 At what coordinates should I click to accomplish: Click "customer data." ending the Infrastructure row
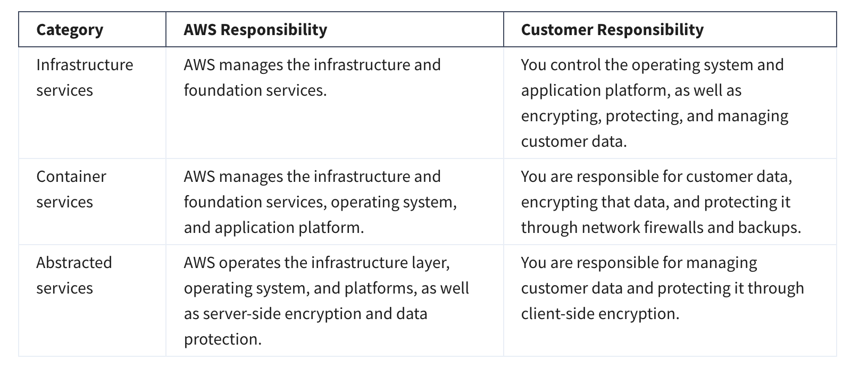tap(574, 141)
